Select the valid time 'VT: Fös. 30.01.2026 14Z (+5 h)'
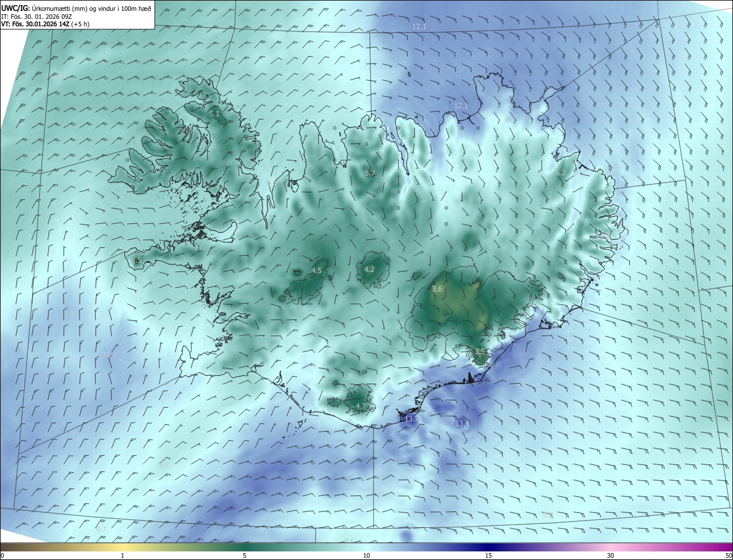The image size is (733, 560). click(x=45, y=24)
